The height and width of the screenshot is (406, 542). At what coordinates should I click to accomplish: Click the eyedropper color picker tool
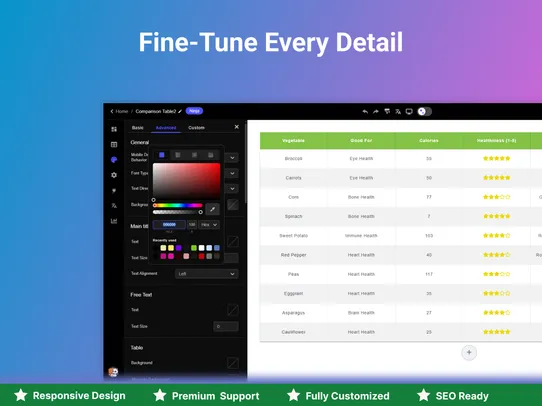pyautogui.click(x=213, y=209)
